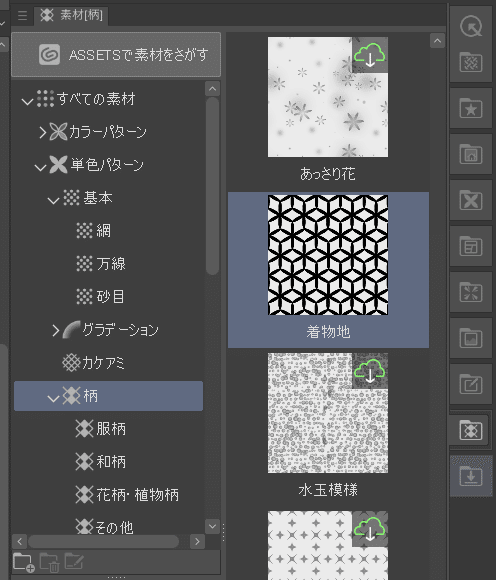
Task: Click the 水玉模様 label text
Action: pyautogui.click(x=328, y=490)
